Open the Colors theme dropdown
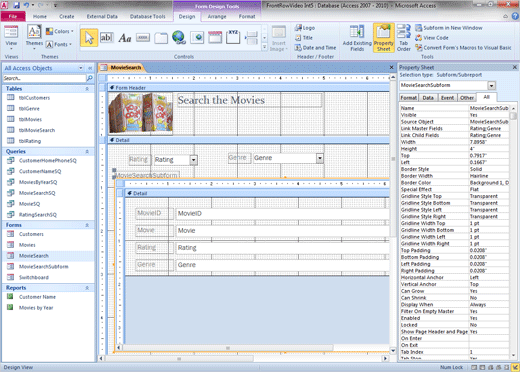The image size is (520, 372). pyautogui.click(x=60, y=31)
